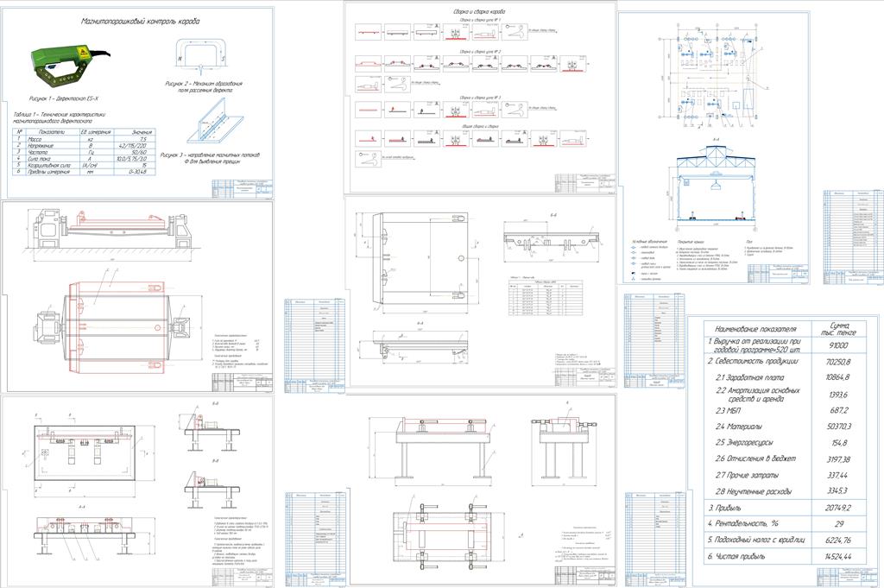Click the value '14524,44'
The width and height of the screenshot is (884, 588).
[x=839, y=556]
